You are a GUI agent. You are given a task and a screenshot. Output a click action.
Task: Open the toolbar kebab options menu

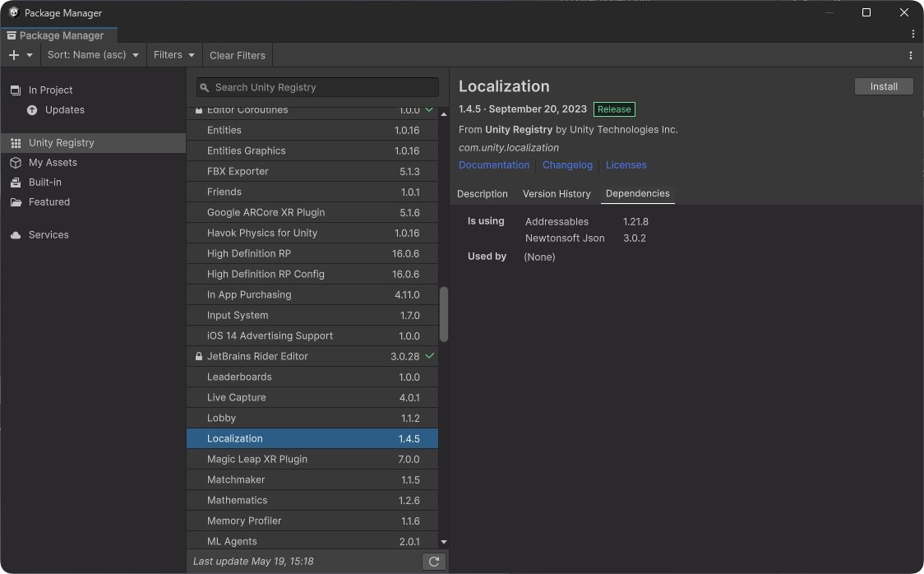[911, 55]
